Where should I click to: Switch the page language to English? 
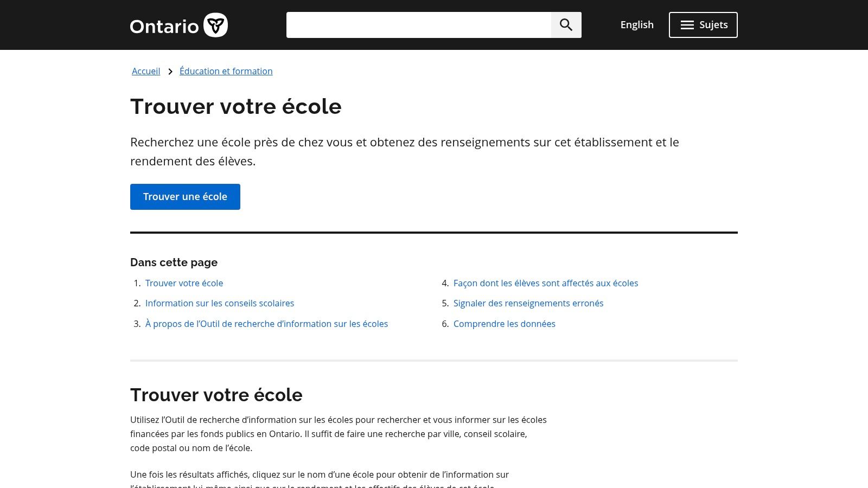pyautogui.click(x=637, y=25)
